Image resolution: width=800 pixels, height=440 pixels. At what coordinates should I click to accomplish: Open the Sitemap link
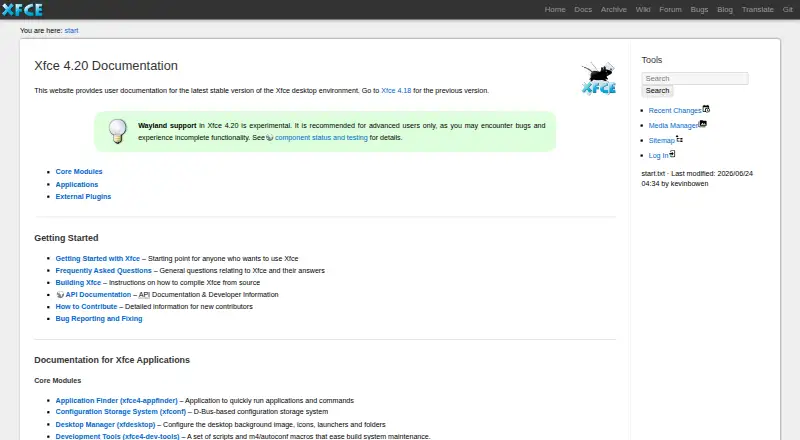[x=662, y=141]
